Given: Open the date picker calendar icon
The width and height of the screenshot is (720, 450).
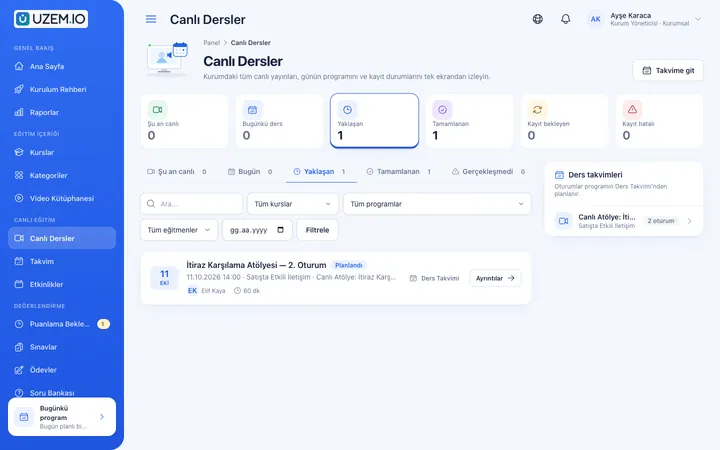Looking at the screenshot, I should pyautogui.click(x=281, y=230).
